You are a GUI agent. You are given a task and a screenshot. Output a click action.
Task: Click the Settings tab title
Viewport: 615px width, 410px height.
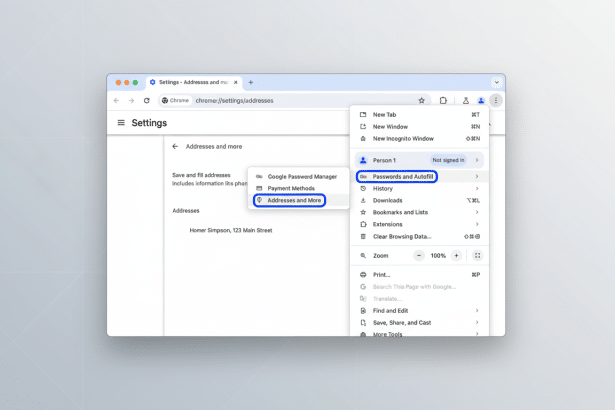pyautogui.click(x=193, y=82)
